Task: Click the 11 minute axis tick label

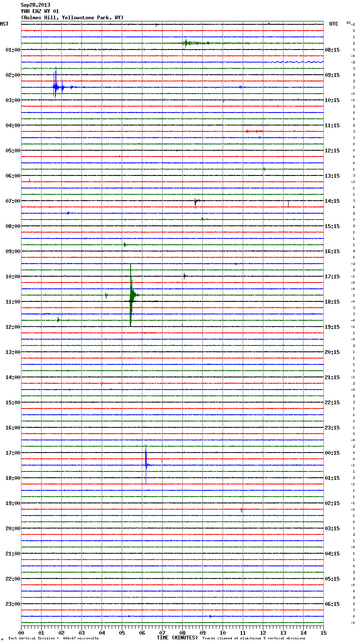Action: coord(243,633)
